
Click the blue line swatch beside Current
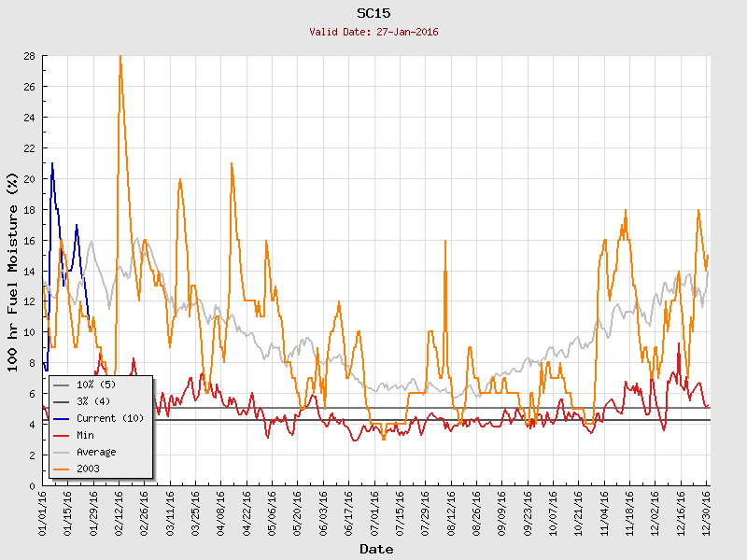pyautogui.click(x=61, y=418)
